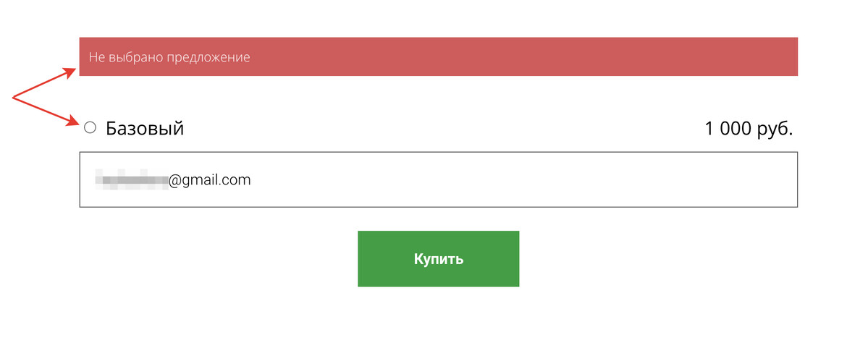Click the @gmail.com text in field
The width and height of the screenshot is (868, 361).
pyautogui.click(x=210, y=180)
